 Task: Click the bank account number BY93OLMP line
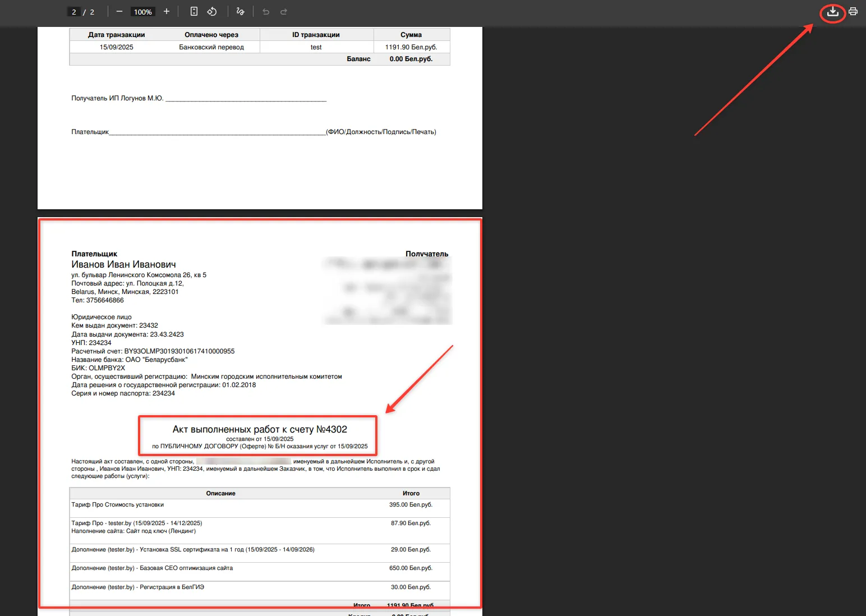(153, 351)
